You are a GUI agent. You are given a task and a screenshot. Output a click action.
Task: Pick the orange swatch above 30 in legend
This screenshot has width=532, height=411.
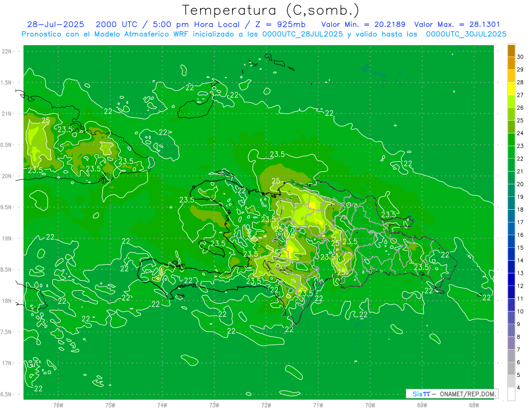coord(511,51)
